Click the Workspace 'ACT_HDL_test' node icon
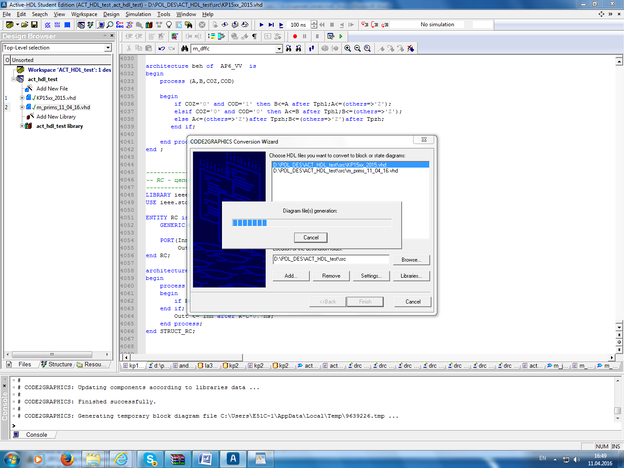 (21, 70)
